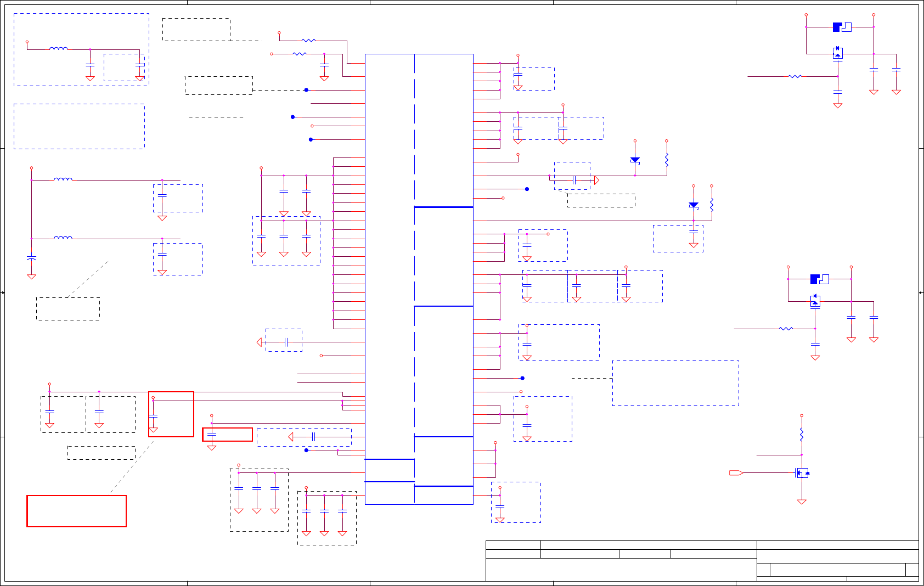Select the large central IC symbol body
924x586 pixels.
click(x=419, y=279)
